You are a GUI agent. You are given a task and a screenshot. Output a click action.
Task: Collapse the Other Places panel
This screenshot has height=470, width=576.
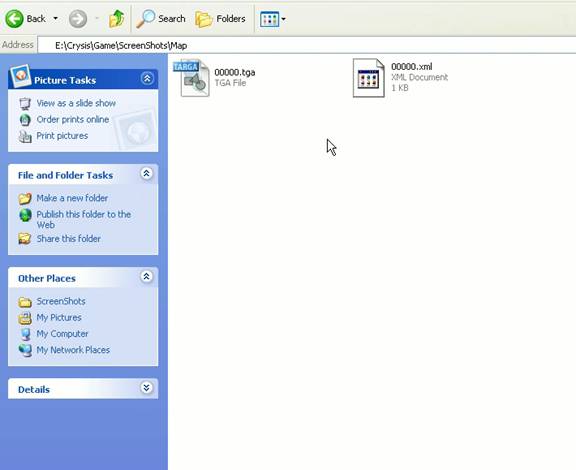tap(147, 276)
